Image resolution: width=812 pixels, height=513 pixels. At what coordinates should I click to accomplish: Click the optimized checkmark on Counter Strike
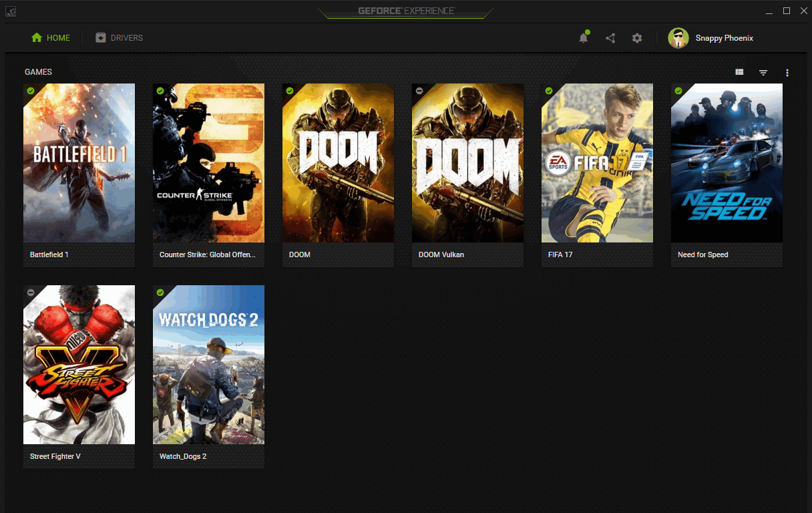(x=160, y=91)
